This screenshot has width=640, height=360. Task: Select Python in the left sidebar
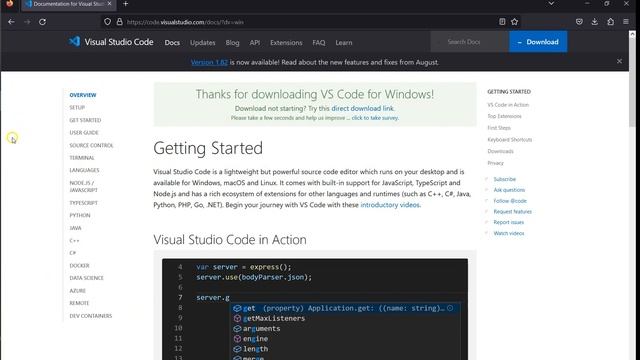point(80,215)
